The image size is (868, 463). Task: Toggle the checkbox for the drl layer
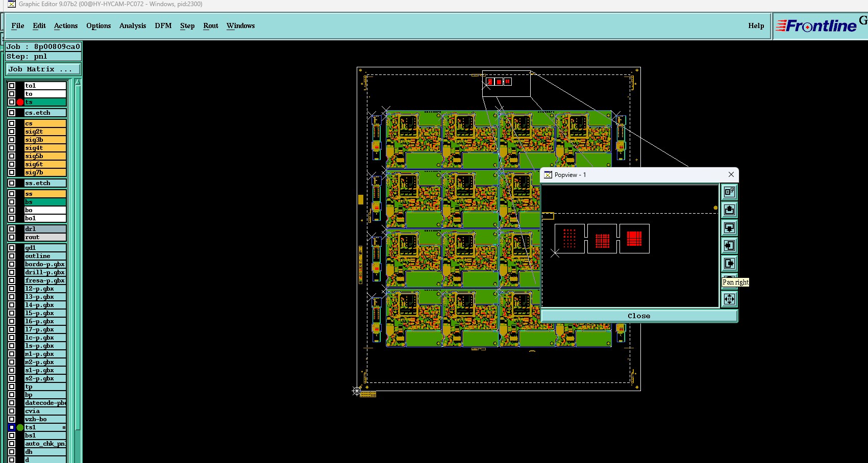12,229
